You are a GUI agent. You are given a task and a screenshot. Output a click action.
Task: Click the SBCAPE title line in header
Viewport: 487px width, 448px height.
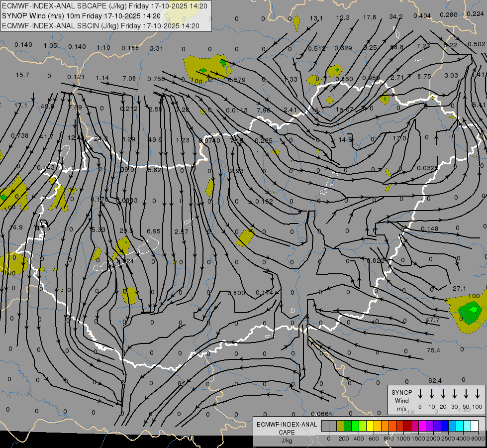104,6
